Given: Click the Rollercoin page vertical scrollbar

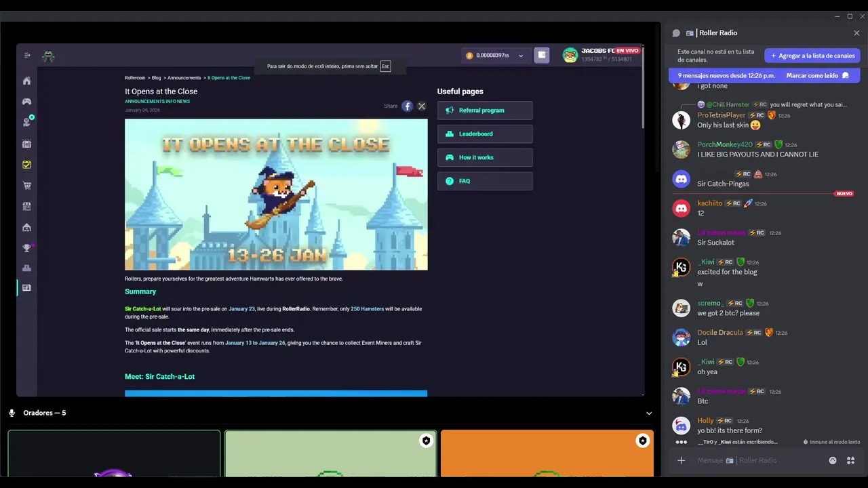Looking at the screenshot, I should coord(642,88).
